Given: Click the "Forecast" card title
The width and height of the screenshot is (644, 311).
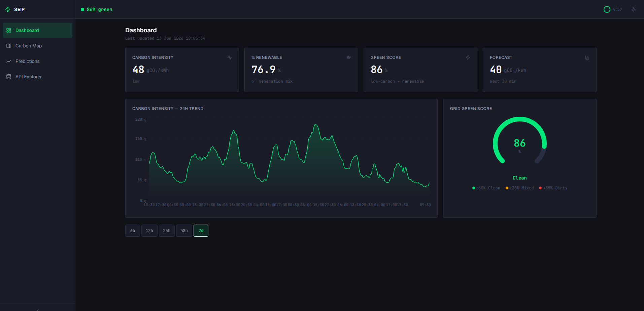Looking at the screenshot, I should coord(501,57).
